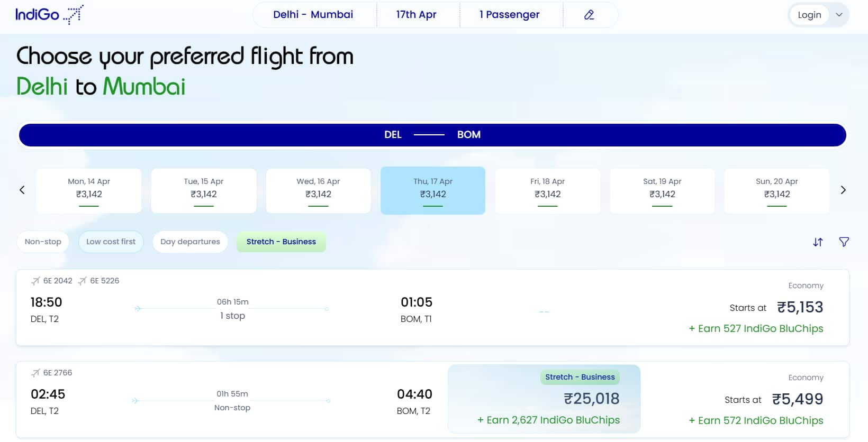Click the IndiGo logo

coord(49,14)
